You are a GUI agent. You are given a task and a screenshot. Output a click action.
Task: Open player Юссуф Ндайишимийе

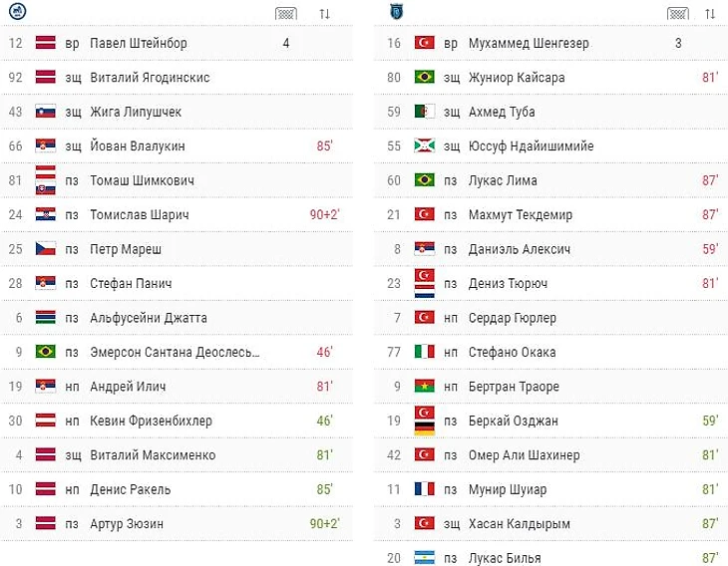tap(532, 146)
